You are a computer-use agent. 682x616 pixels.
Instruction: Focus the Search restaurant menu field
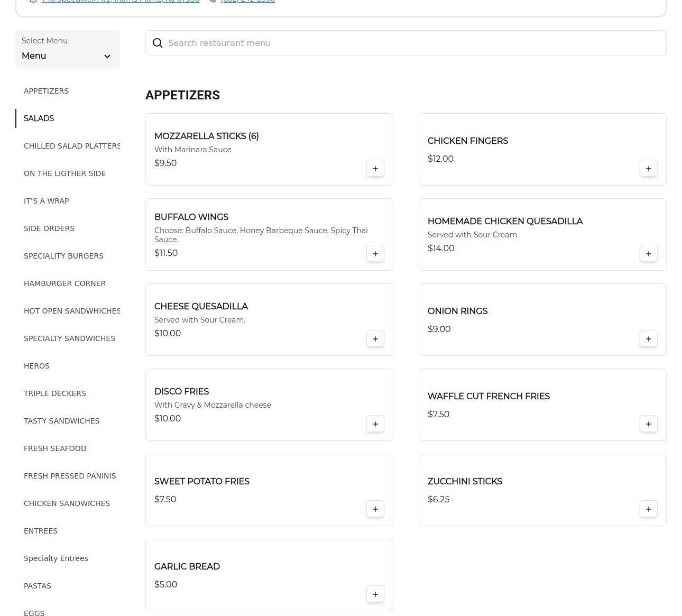point(412,43)
